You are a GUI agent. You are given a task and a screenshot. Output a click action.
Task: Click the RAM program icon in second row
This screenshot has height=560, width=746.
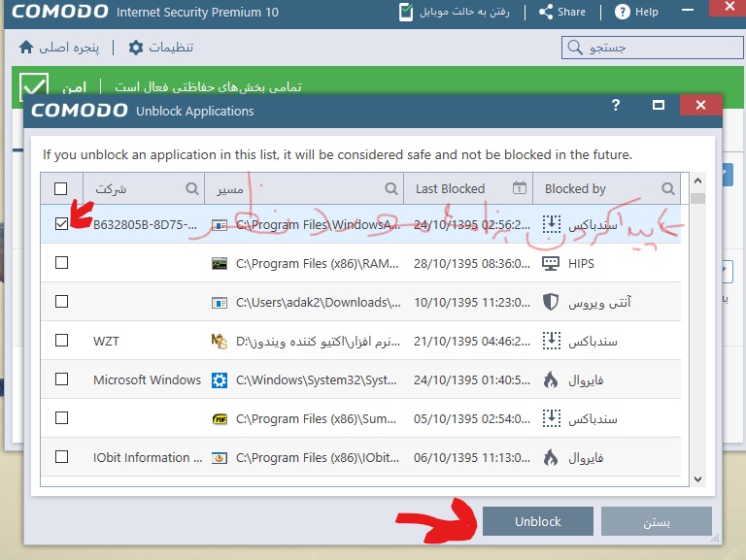point(220,263)
